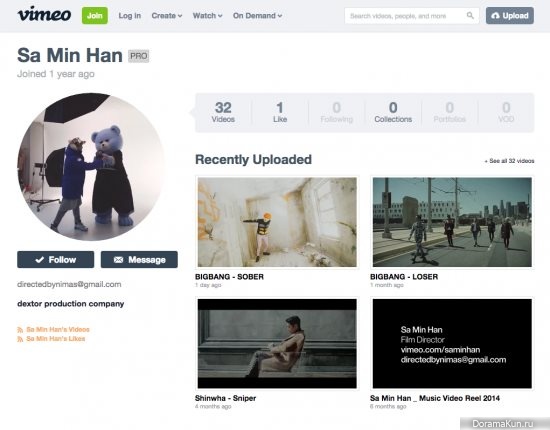This screenshot has width=550, height=430.
Task: Expand the On Demand menu
Action: click(257, 16)
